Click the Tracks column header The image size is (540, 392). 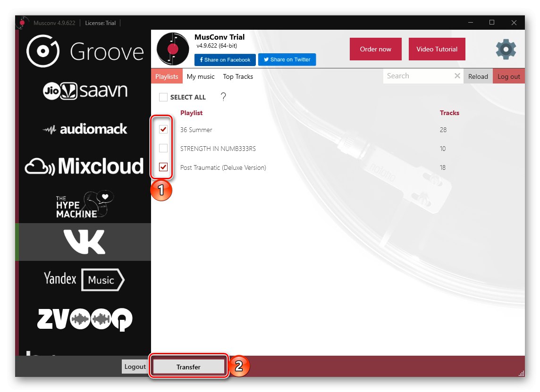coord(449,113)
